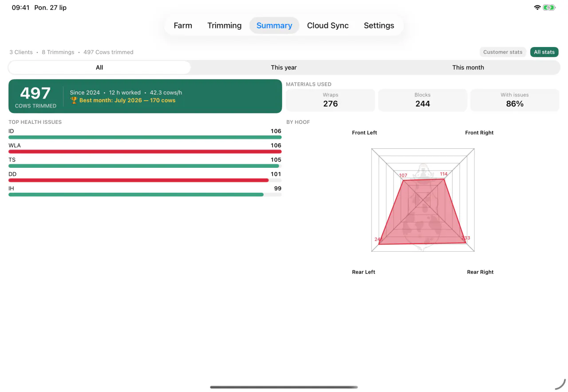Open the With issues 86% card
The height and width of the screenshot is (392, 568).
[515, 100]
